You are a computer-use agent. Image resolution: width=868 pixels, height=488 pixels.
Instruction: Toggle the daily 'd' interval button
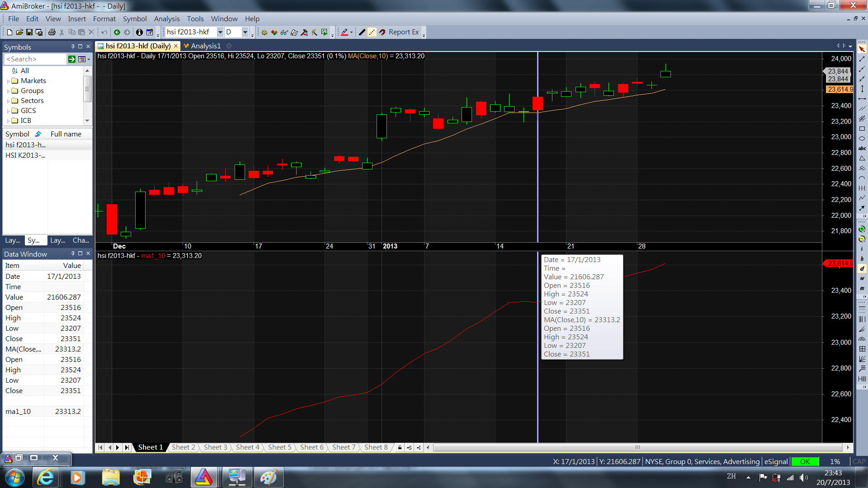click(862, 268)
